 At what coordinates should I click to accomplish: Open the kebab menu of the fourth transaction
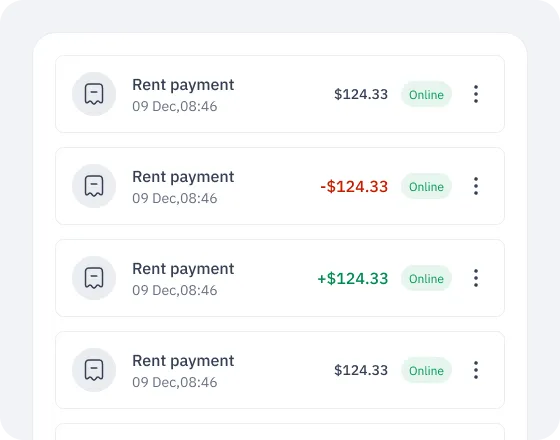click(x=476, y=370)
